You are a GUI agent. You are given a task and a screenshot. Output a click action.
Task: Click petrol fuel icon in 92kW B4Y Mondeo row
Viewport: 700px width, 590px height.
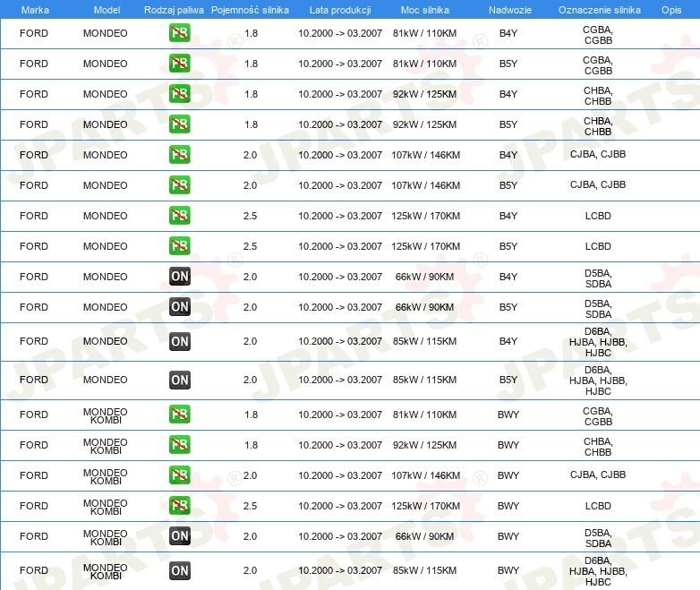(x=179, y=94)
